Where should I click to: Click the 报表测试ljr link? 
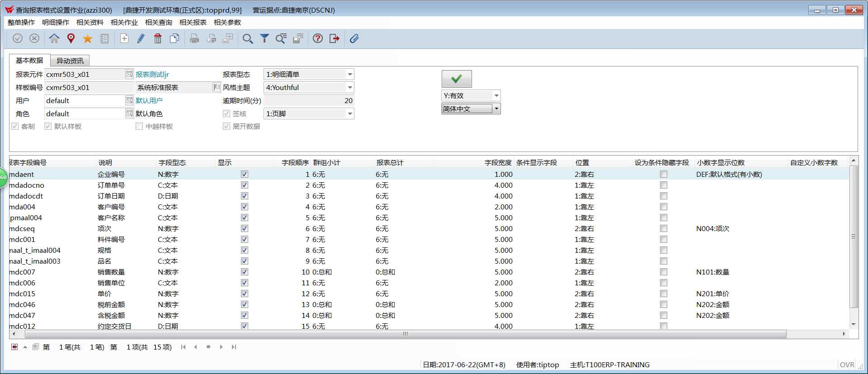(152, 75)
